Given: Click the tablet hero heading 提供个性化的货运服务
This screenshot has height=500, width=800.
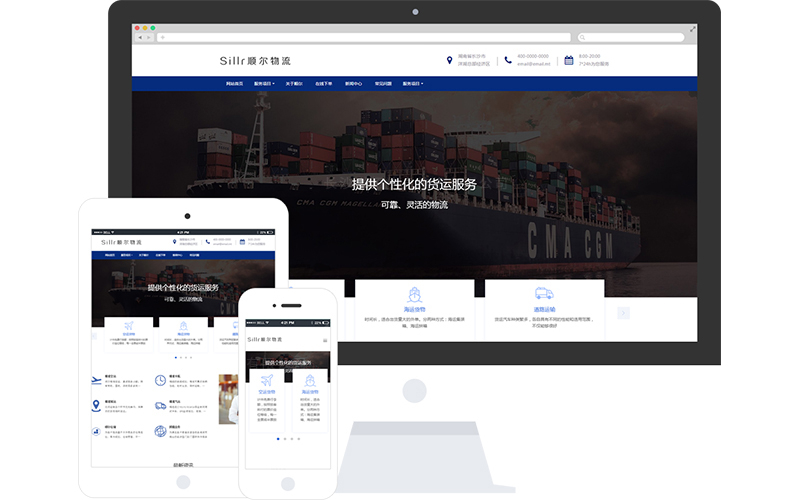Looking at the screenshot, I should (183, 288).
